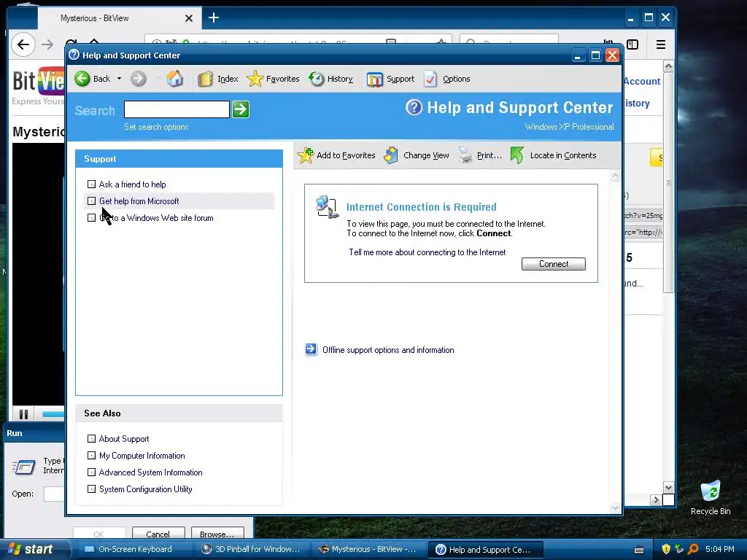747x560 pixels.
Task: Click the video progress bar
Action: 53,414
